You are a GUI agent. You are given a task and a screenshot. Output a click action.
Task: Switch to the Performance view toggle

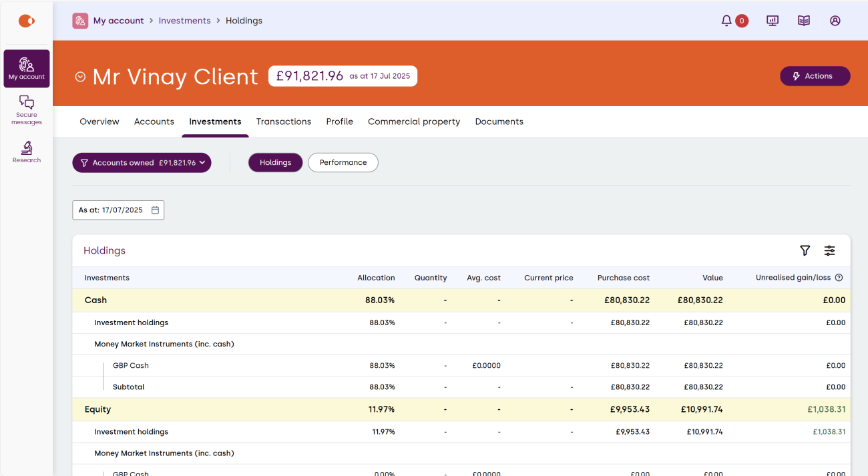343,162
